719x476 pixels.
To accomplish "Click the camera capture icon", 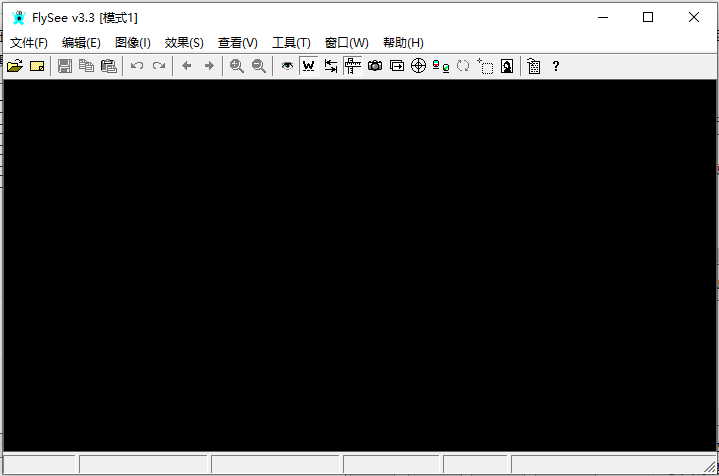I will (375, 66).
